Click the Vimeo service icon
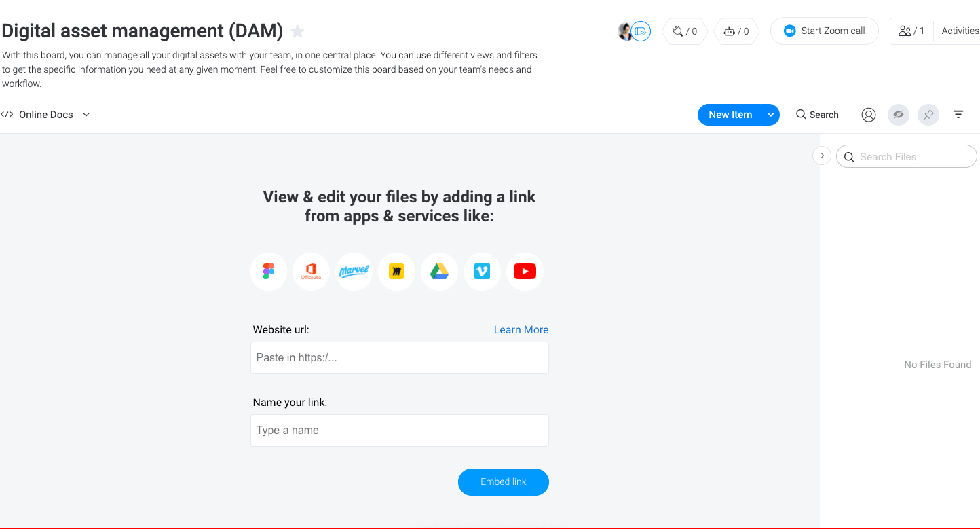Screen dimensions: 980x529 click(482, 271)
